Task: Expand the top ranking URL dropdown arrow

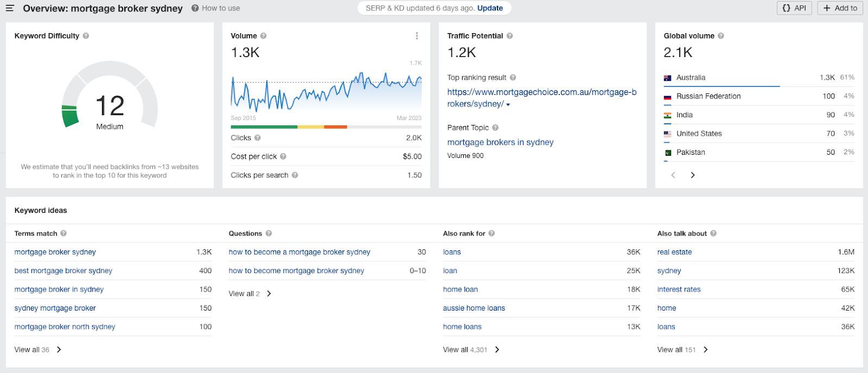Action: pyautogui.click(x=508, y=105)
